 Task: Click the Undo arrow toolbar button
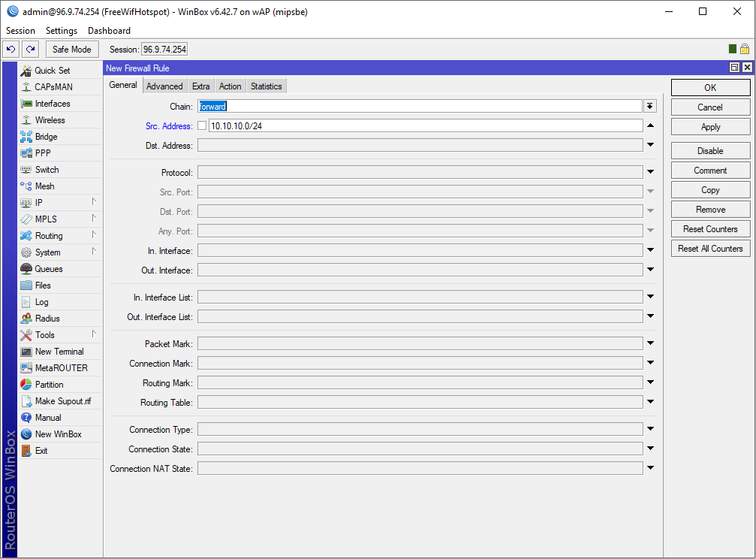pos(11,50)
